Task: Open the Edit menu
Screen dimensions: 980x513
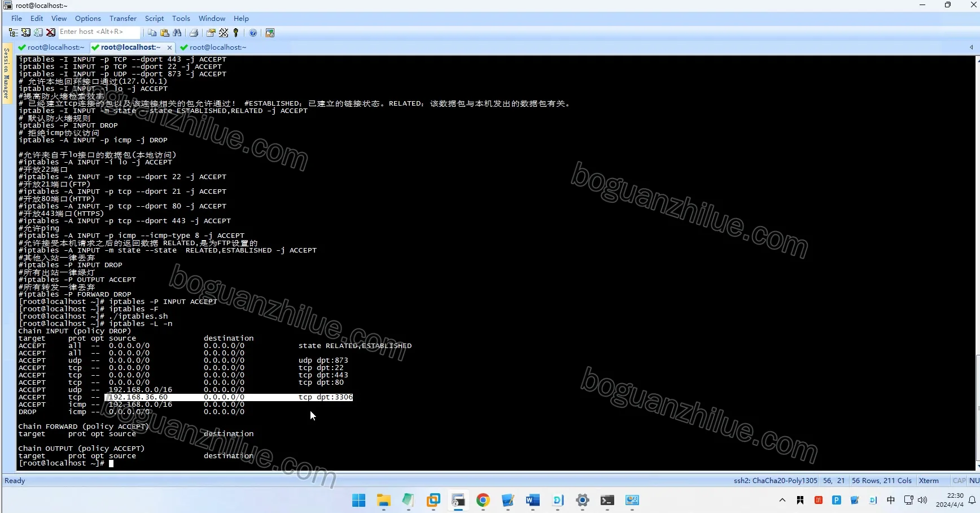Action: 37,19
